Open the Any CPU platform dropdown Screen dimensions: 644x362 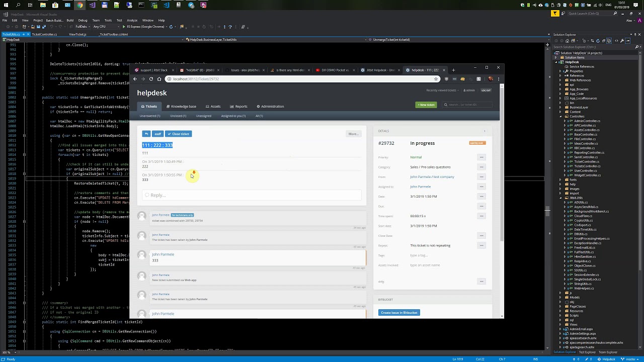click(106, 27)
